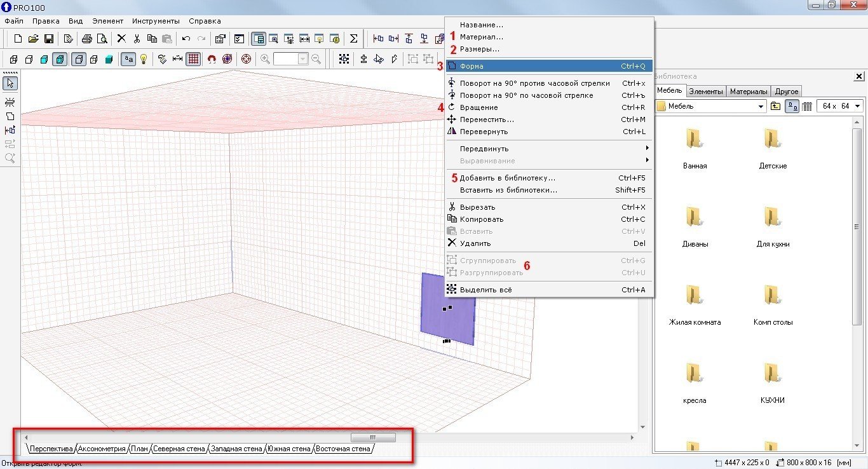868x469 pixels.
Task: Toggle the 'aa' labels display button
Action: pos(128,59)
